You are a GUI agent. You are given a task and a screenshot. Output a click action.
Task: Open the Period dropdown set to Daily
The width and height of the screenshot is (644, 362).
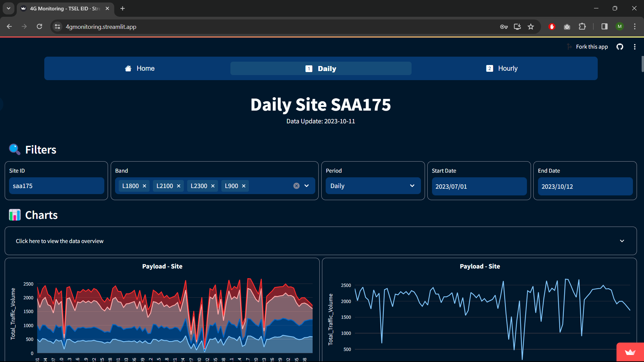(373, 186)
